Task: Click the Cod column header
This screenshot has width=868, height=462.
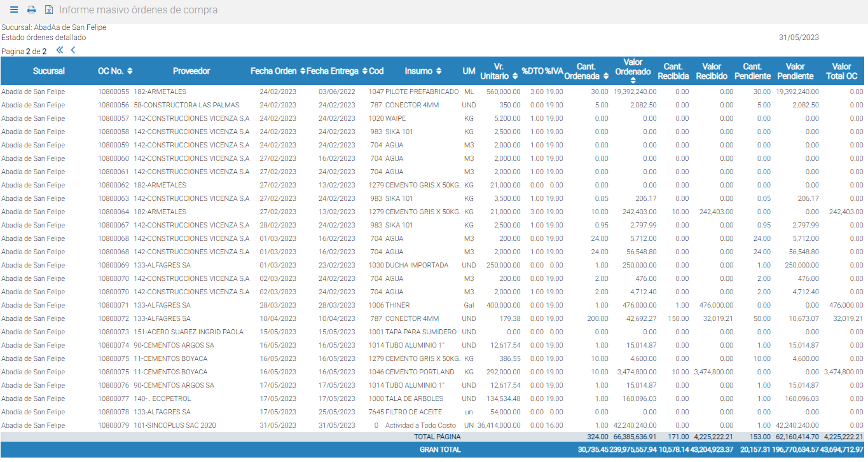Action: [x=376, y=71]
